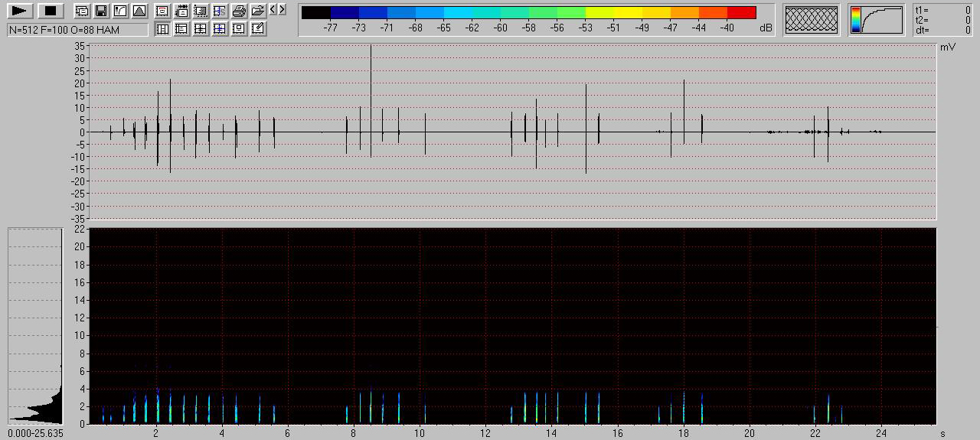Viewport: 980px width, 440px height.
Task: Click the overlapping windows icon
Action: point(81,11)
